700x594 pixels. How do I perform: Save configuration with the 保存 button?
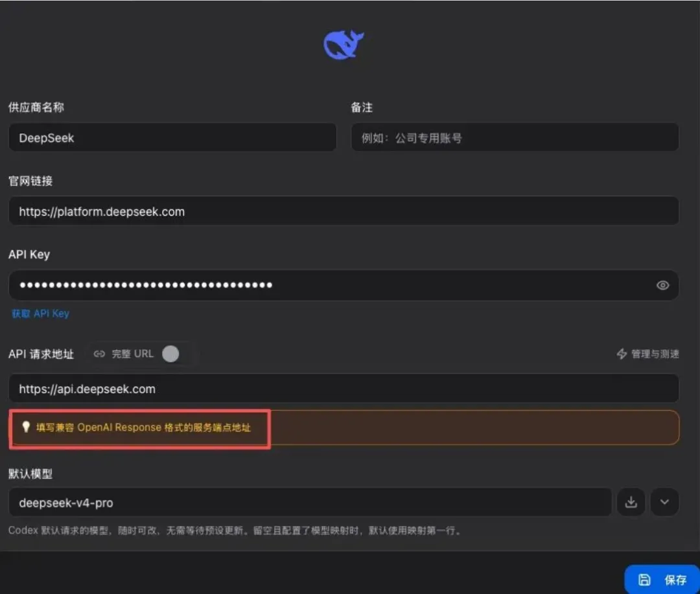662,580
